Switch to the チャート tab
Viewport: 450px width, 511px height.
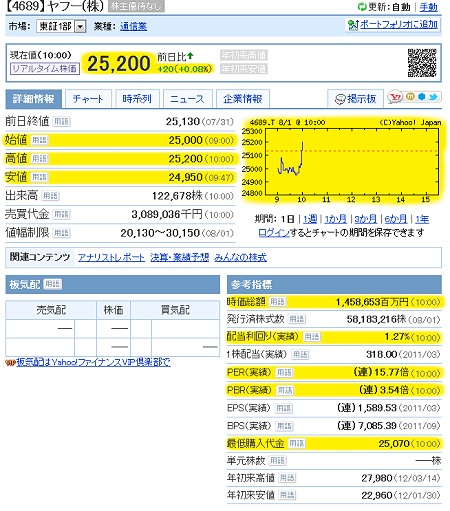88,99
